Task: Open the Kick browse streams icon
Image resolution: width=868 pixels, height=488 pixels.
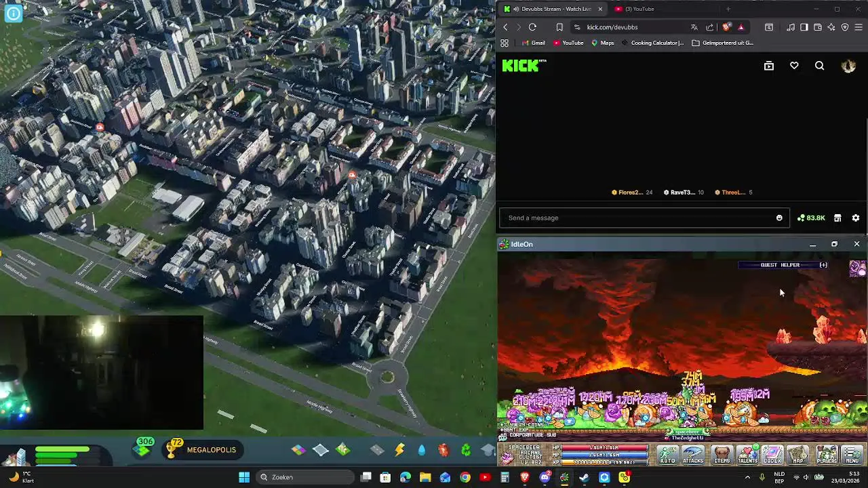Action: tap(768, 66)
